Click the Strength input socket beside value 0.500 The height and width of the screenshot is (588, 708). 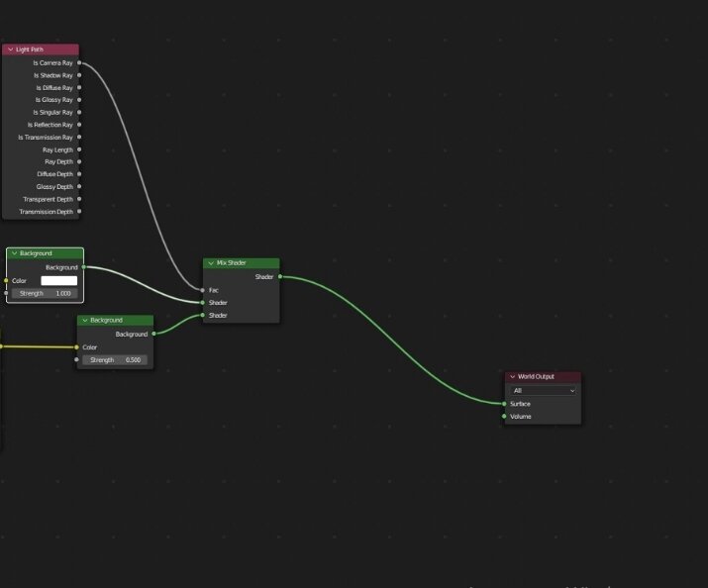tap(77, 359)
